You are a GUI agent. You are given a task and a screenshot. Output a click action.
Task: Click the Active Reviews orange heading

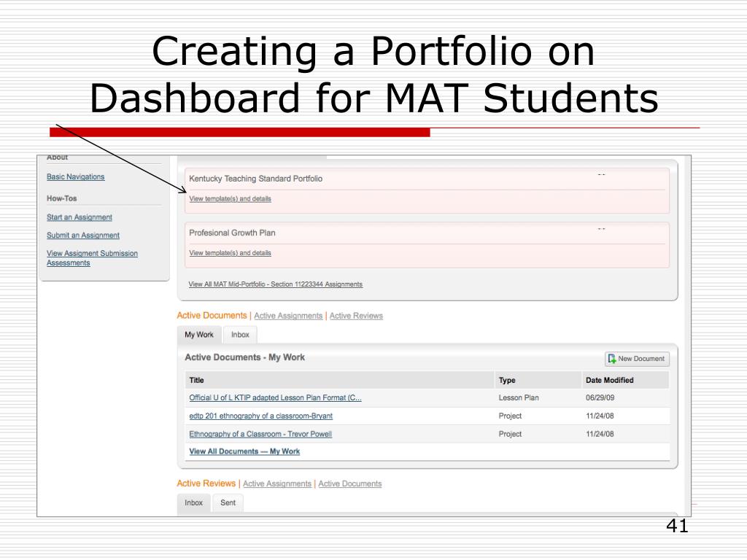coord(206,483)
